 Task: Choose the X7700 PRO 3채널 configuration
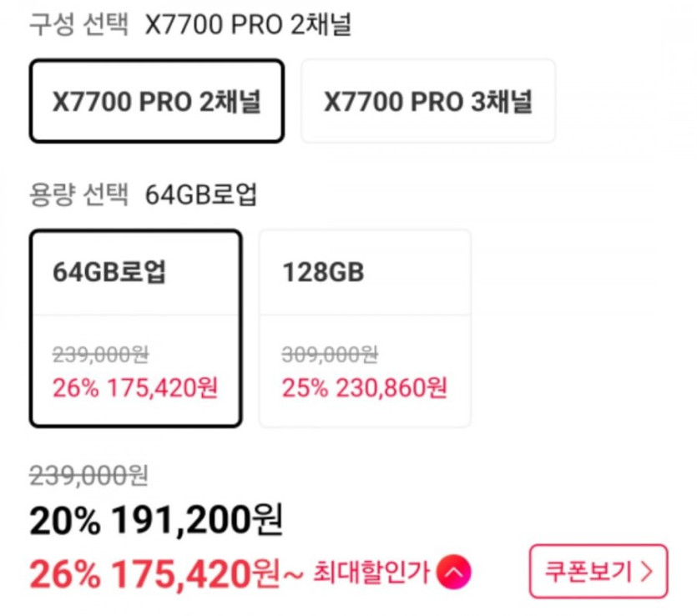click(x=428, y=101)
